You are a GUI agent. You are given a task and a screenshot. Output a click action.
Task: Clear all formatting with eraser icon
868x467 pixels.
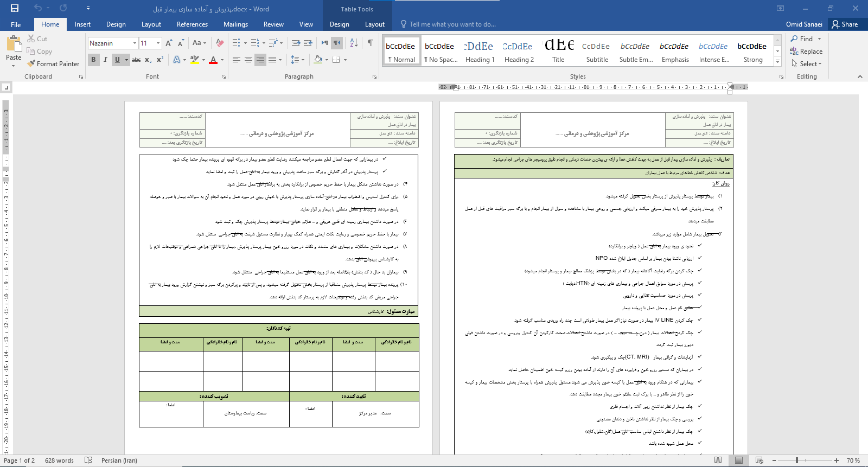point(220,43)
